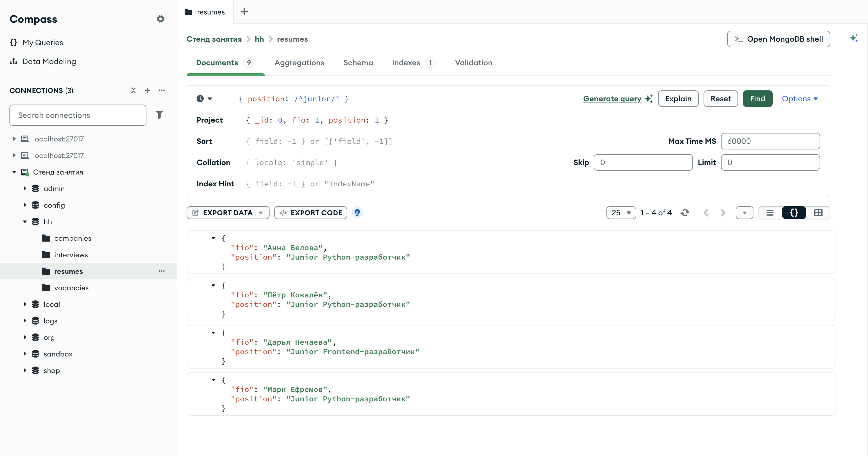The image size is (868, 456).
Task: Open Compass settings gear icon
Action: tap(161, 19)
